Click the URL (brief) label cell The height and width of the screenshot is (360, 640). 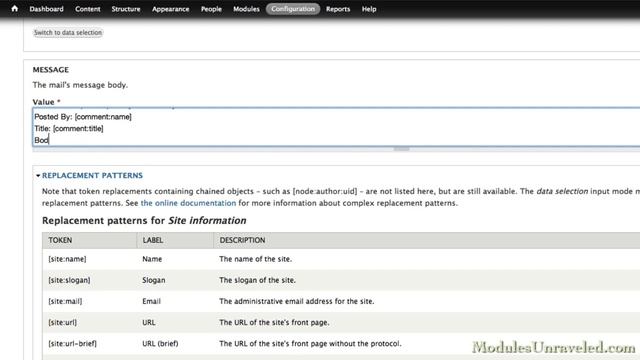160,343
